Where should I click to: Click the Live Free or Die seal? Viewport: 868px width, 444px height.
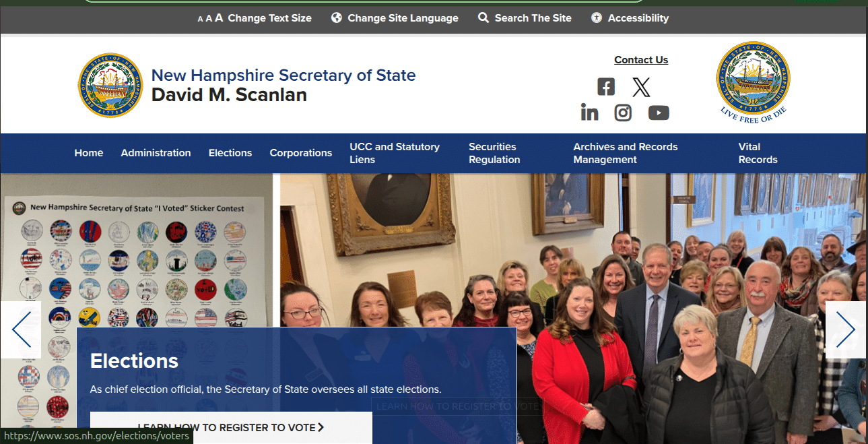pos(753,82)
